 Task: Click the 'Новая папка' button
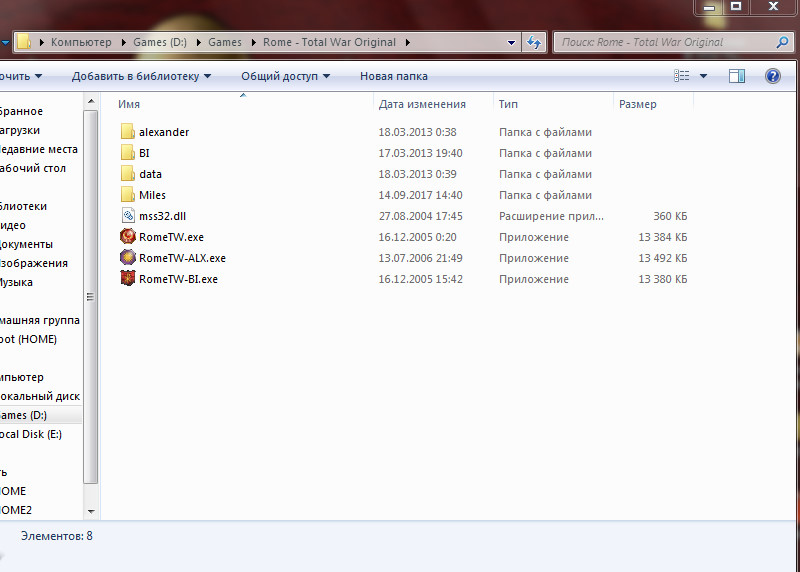[x=393, y=76]
